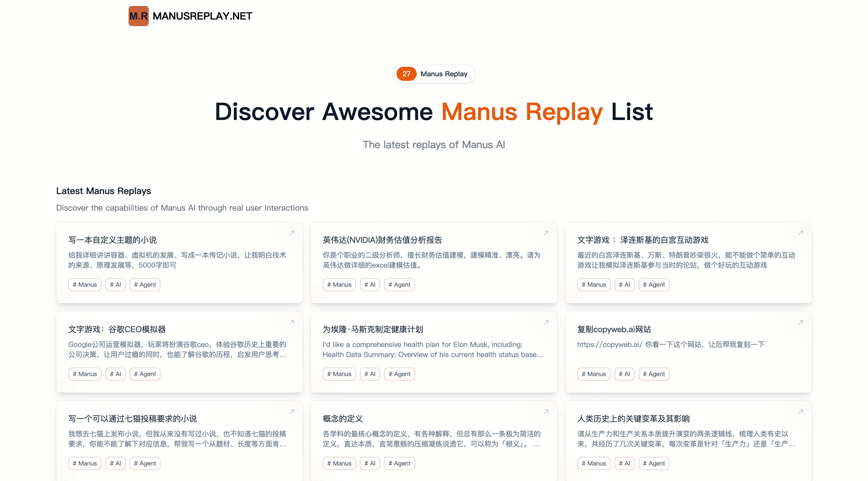Click the https://copyweb.ai/ description text
The height and width of the screenshot is (481, 868).
click(671, 344)
